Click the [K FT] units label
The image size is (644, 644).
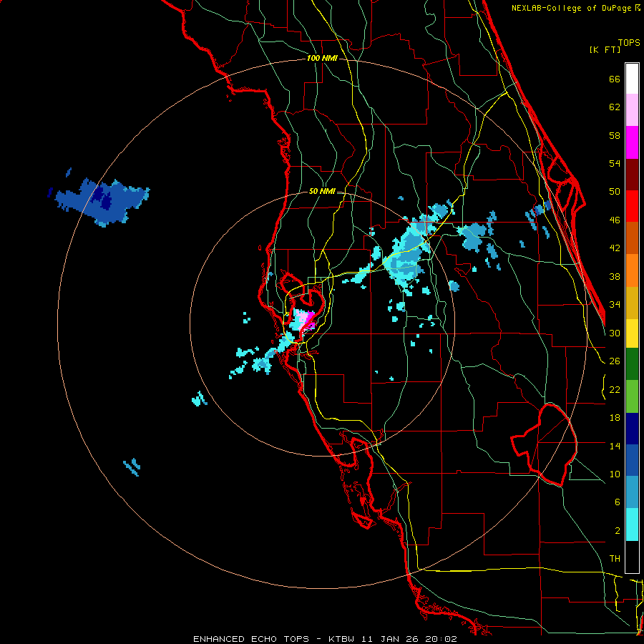[605, 49]
